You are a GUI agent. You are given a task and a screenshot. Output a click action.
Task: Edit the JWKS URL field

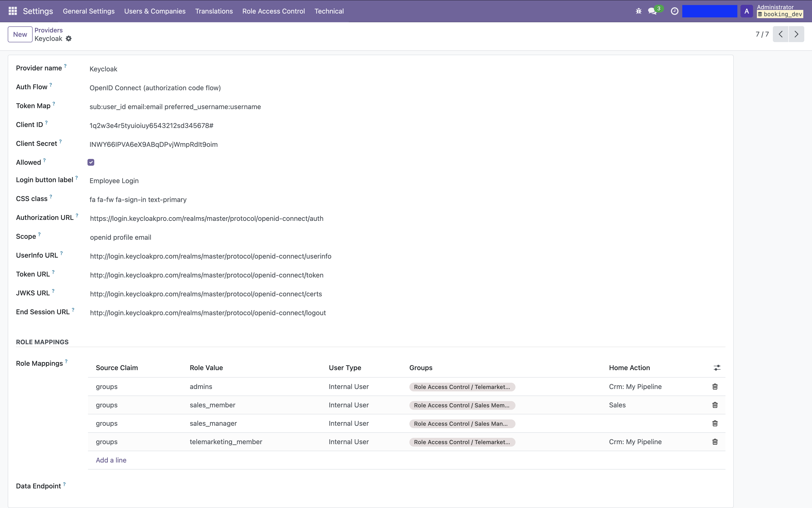coord(407,294)
